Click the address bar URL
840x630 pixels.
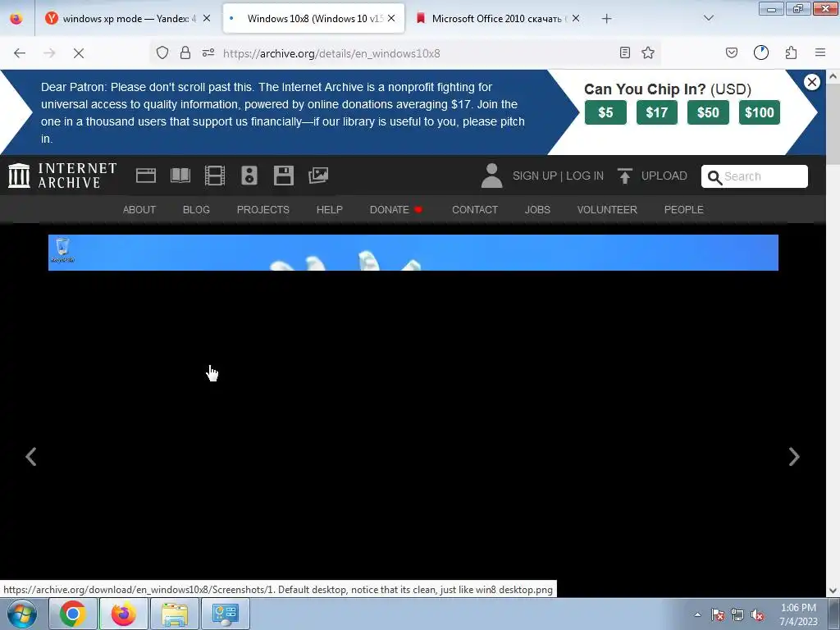[331, 53]
